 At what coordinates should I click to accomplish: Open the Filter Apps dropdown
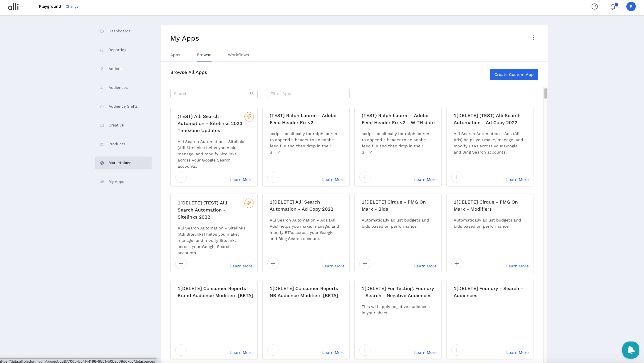click(x=308, y=94)
